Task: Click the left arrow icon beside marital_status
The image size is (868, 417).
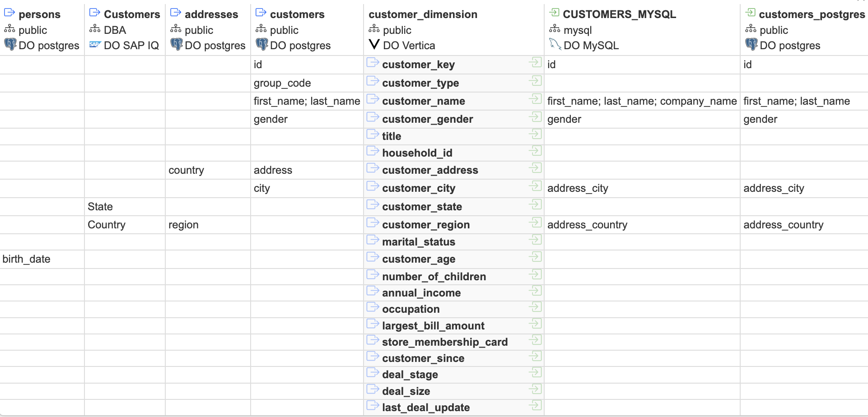Action: (x=373, y=240)
